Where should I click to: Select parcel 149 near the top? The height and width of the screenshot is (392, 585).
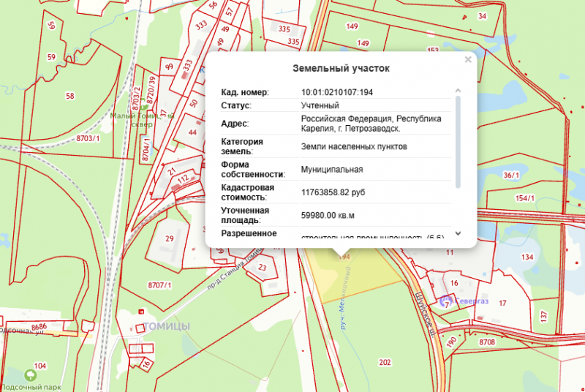(352, 26)
